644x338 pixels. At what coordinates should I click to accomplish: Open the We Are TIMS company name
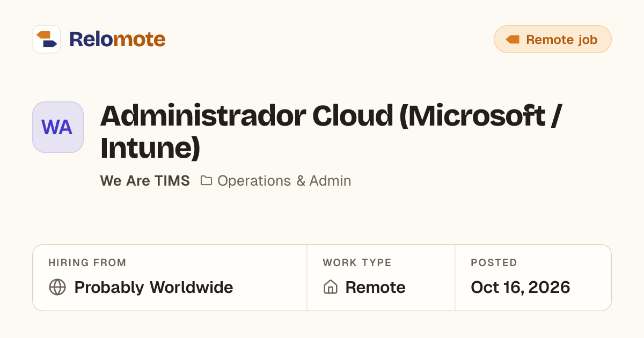point(145,181)
